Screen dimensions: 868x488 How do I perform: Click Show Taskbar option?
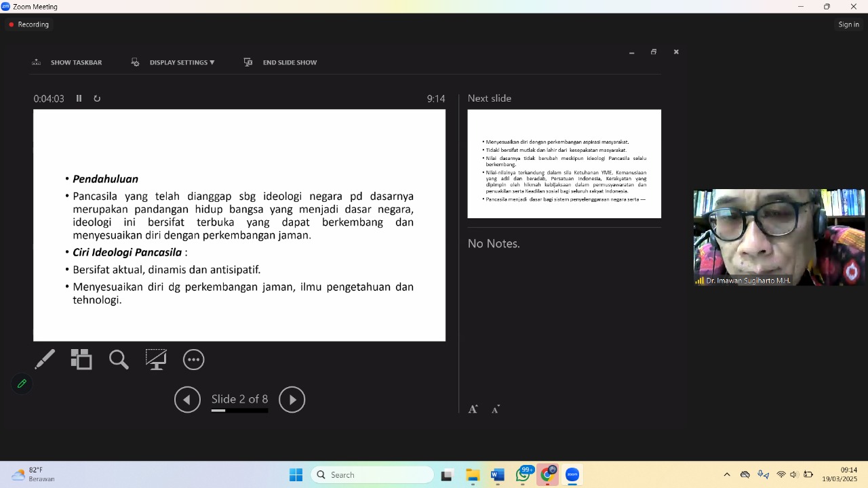67,62
